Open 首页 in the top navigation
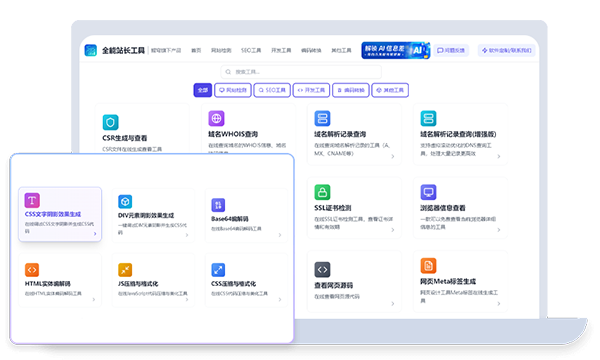Image resolution: width=600 pixels, height=360 pixels. coord(196,50)
